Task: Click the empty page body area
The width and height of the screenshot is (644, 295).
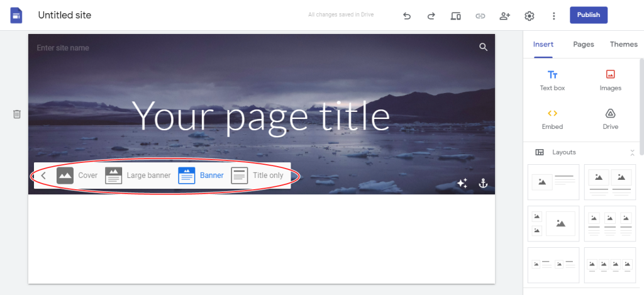Action: click(x=261, y=239)
